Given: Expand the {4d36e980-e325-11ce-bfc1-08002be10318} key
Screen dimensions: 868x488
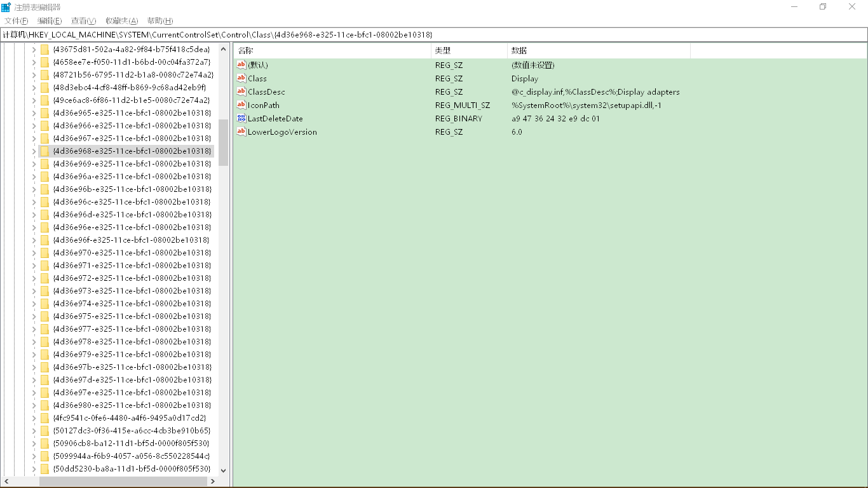Looking at the screenshot, I should pyautogui.click(x=34, y=405).
